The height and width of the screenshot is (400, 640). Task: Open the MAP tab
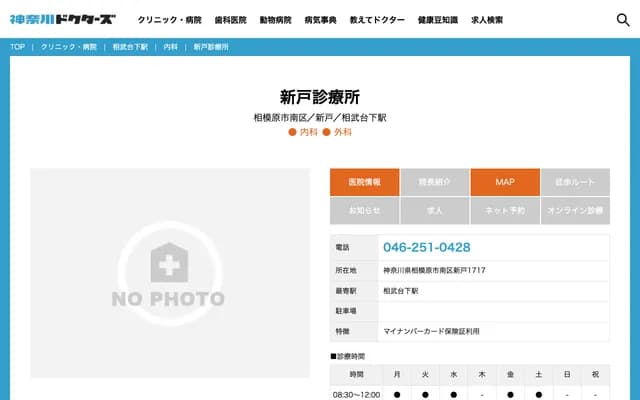504,182
